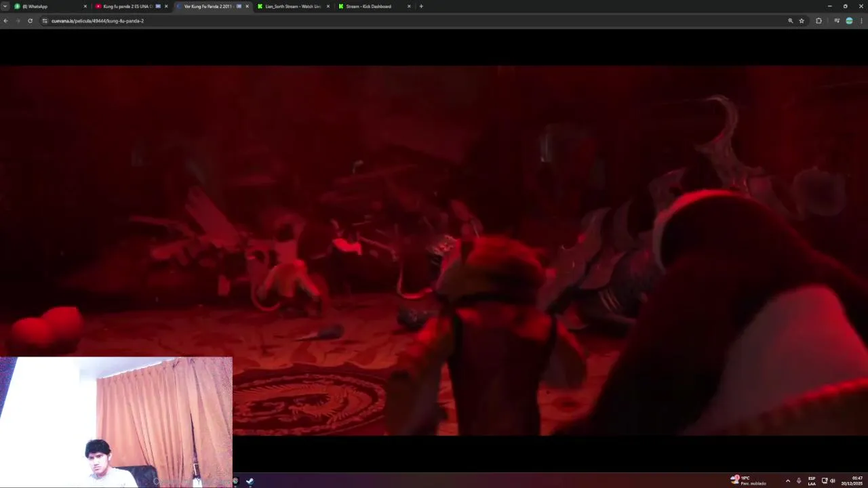View site information icon in address bar
This screenshot has height=488, width=868.
pyautogui.click(x=45, y=21)
